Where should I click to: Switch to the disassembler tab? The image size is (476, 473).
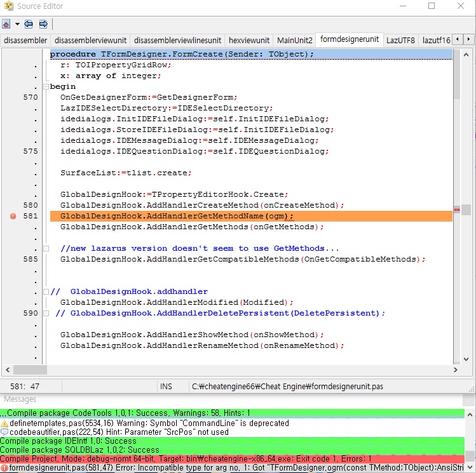[x=25, y=40]
